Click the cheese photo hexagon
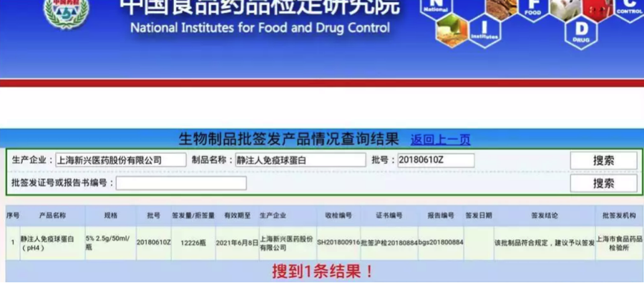This screenshot has width=644, height=283. (x=452, y=31)
